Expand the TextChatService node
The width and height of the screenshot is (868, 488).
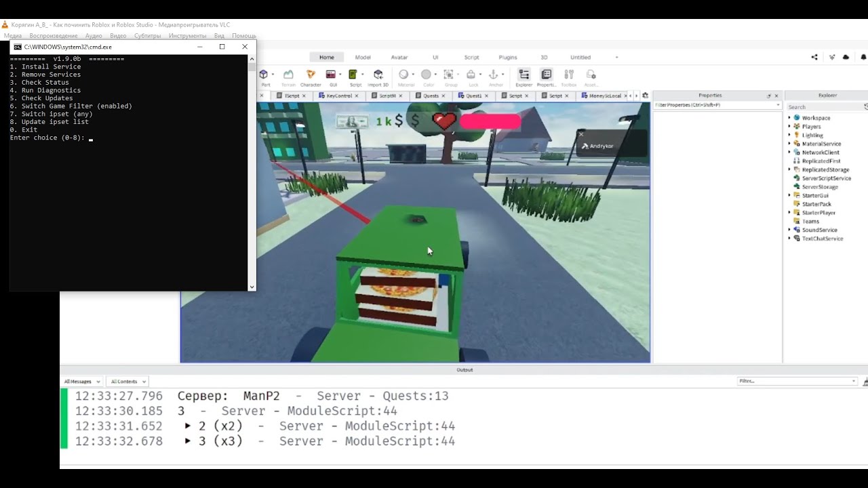click(x=789, y=239)
